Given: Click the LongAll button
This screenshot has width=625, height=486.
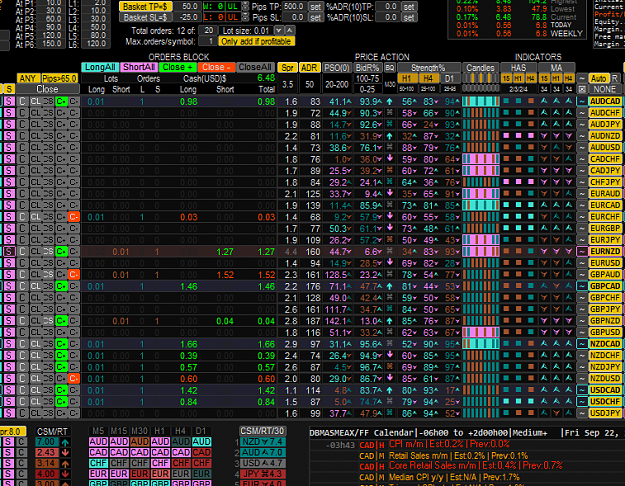Looking at the screenshot, I should pyautogui.click(x=100, y=67).
